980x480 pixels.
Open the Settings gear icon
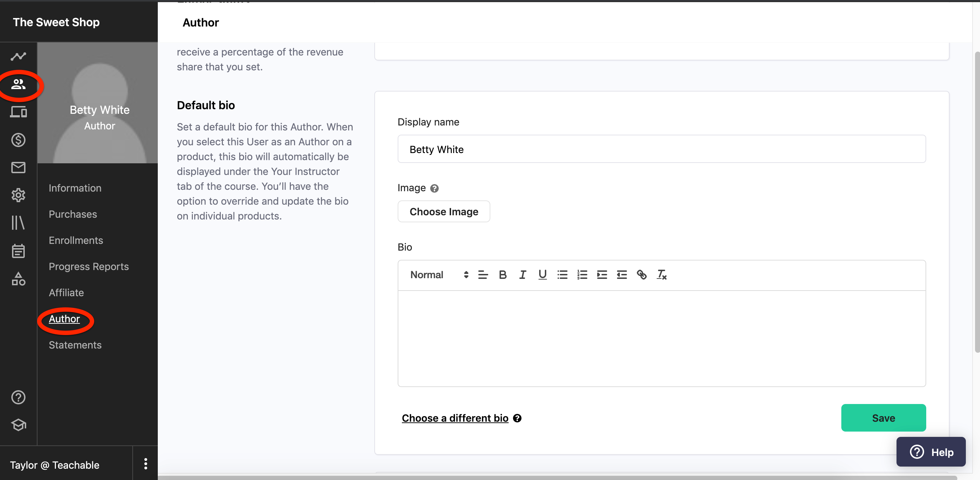point(18,195)
